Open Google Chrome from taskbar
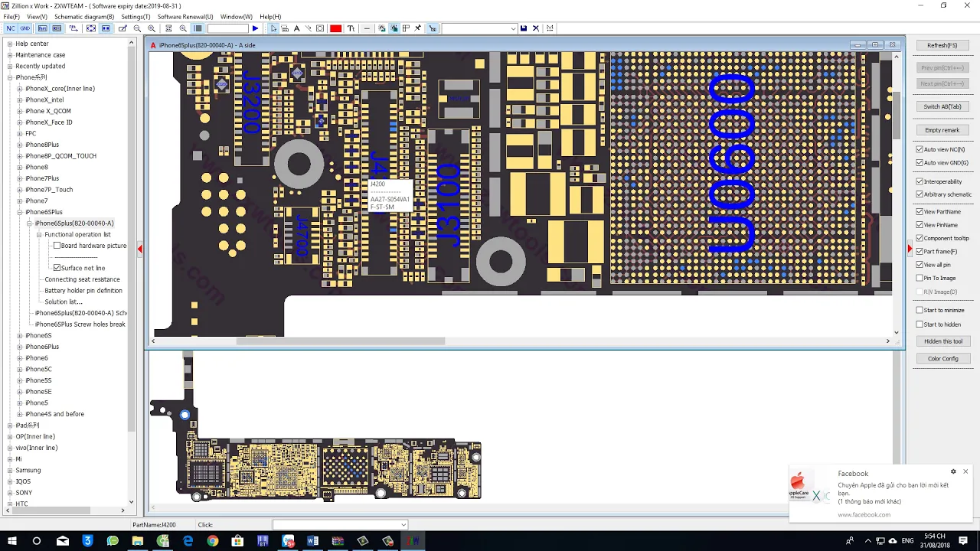 (x=212, y=541)
